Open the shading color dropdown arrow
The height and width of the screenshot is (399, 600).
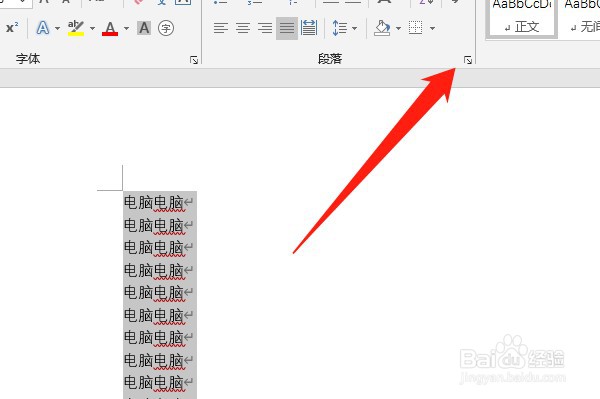coord(398,28)
